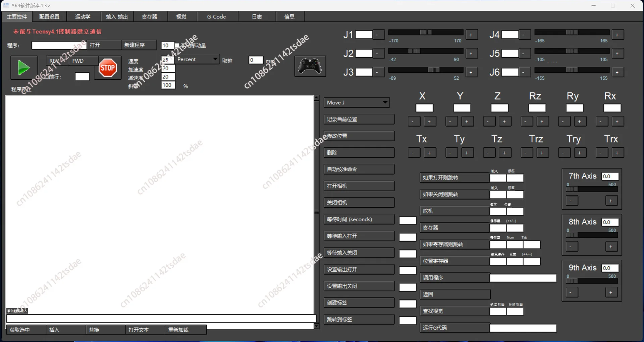Screen dimensions: 644x342
Task: Click 7th Axis plus button
Action: pyautogui.click(x=611, y=201)
